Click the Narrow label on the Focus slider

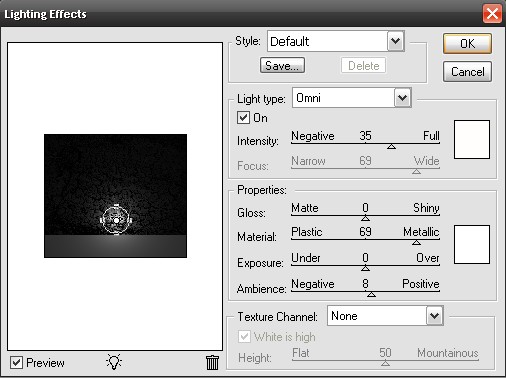click(308, 161)
